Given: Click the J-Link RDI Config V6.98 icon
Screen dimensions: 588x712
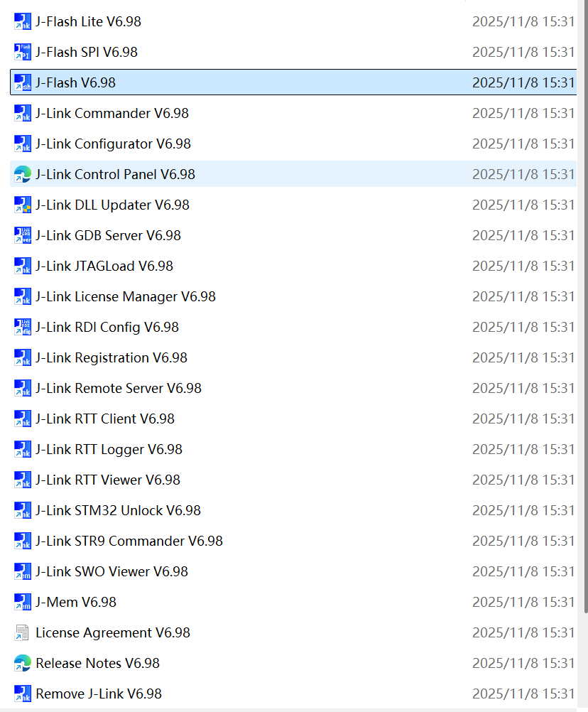Looking at the screenshot, I should pos(23,327).
